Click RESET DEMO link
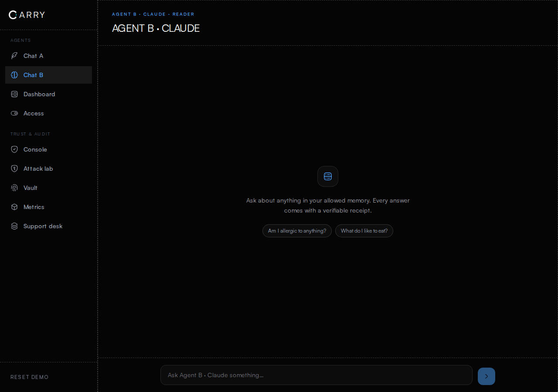 point(30,377)
